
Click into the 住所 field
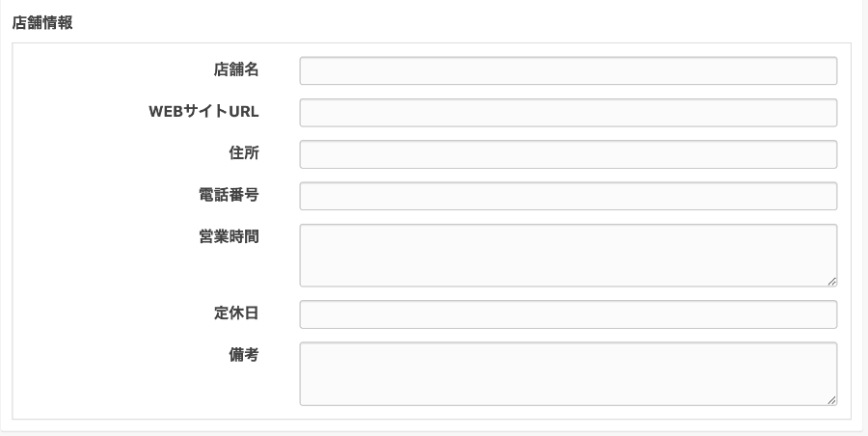[568, 154]
